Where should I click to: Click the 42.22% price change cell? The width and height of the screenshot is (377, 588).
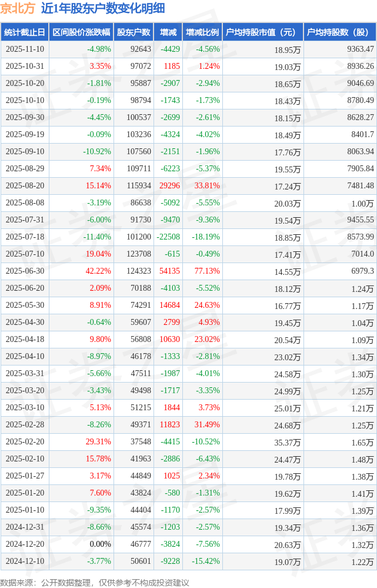point(98,271)
